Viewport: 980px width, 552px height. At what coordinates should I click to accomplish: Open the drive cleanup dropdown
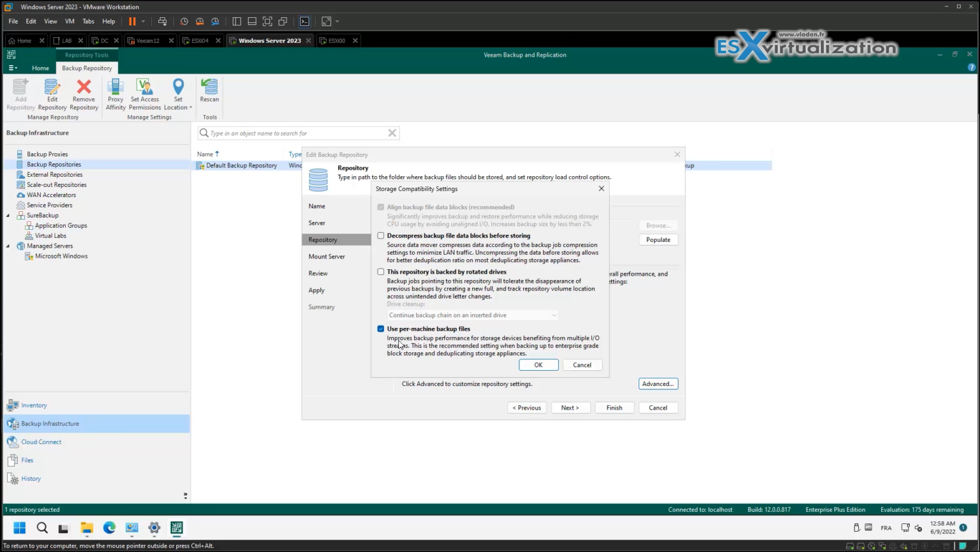click(471, 315)
